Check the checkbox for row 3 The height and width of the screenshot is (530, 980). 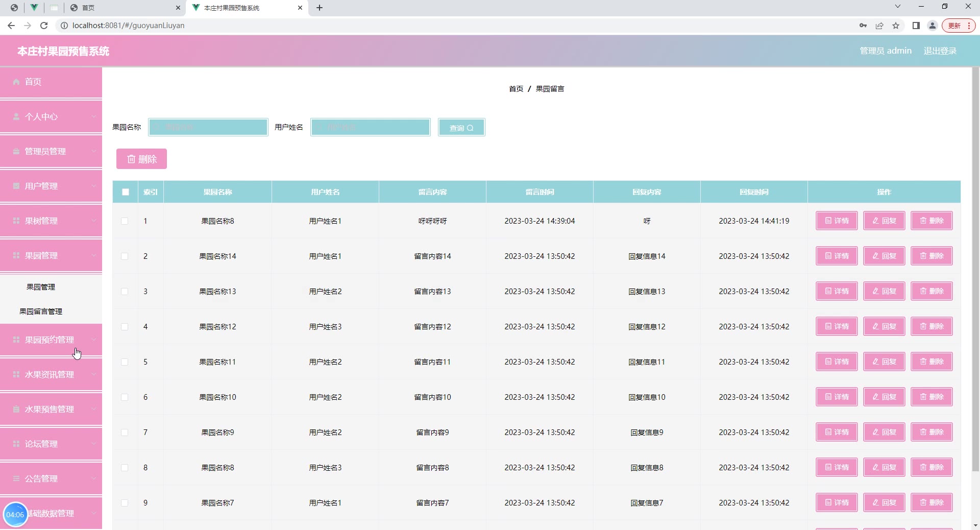pyautogui.click(x=125, y=292)
